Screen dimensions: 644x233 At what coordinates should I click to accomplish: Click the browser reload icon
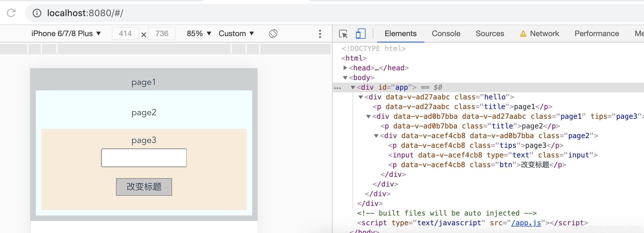[x=11, y=13]
